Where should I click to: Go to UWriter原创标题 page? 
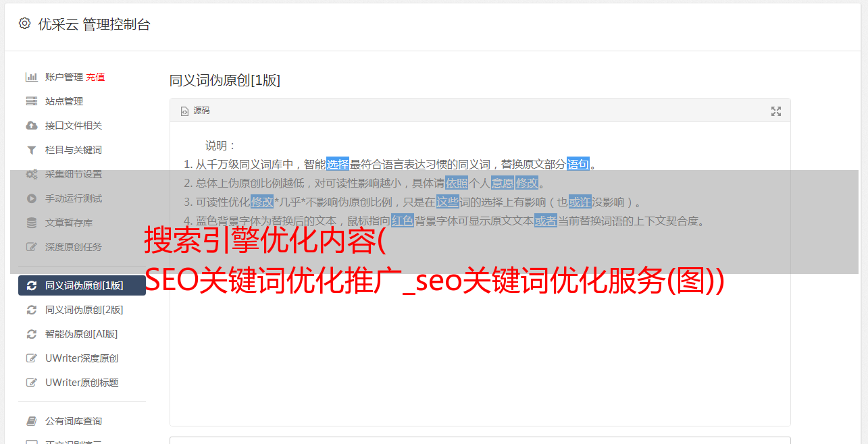82,383
